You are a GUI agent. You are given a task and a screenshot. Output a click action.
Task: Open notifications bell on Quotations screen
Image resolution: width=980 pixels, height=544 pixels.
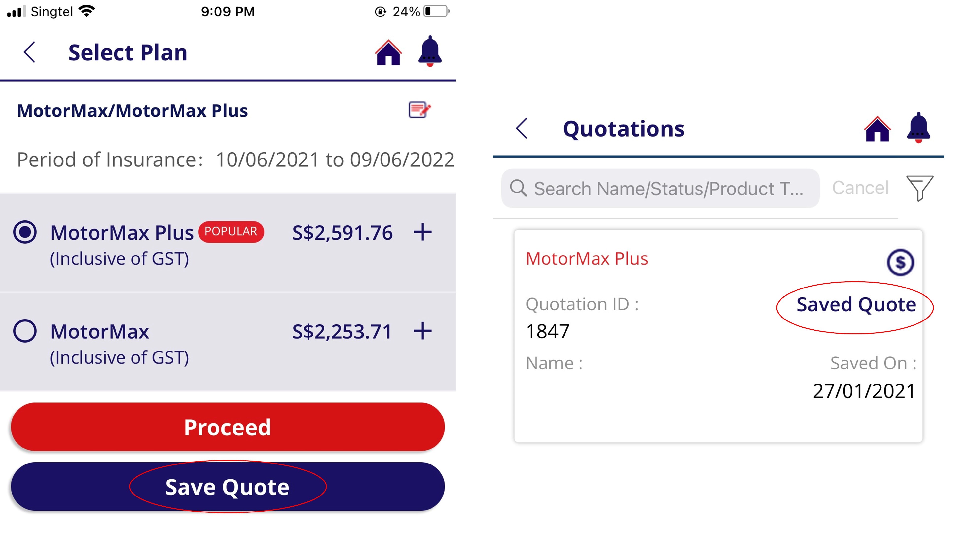918,128
